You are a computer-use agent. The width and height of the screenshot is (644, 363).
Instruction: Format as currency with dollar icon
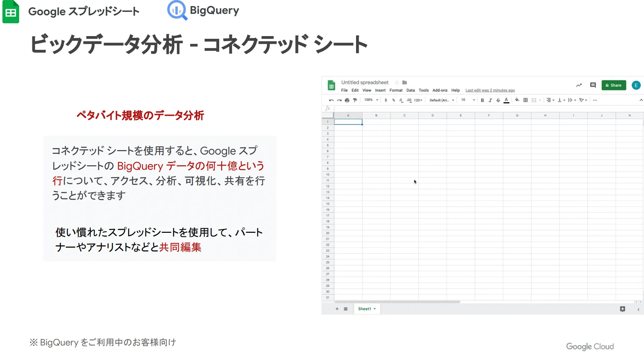tap(386, 100)
